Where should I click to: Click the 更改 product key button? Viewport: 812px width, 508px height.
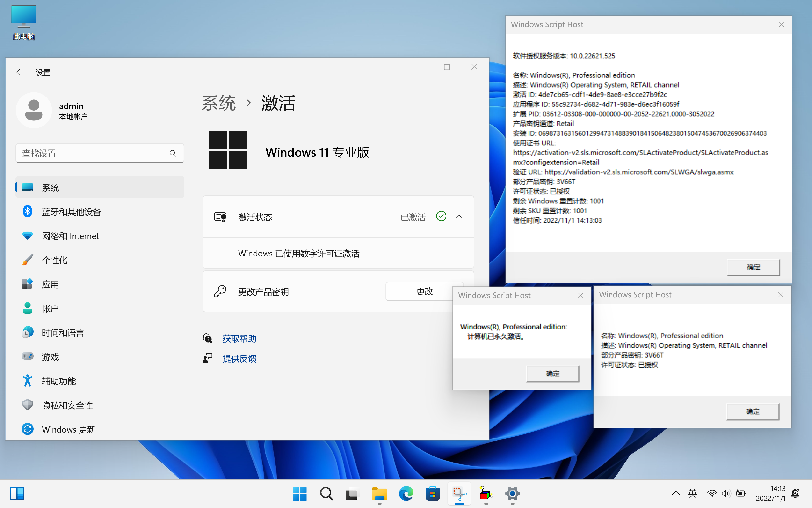pyautogui.click(x=424, y=291)
